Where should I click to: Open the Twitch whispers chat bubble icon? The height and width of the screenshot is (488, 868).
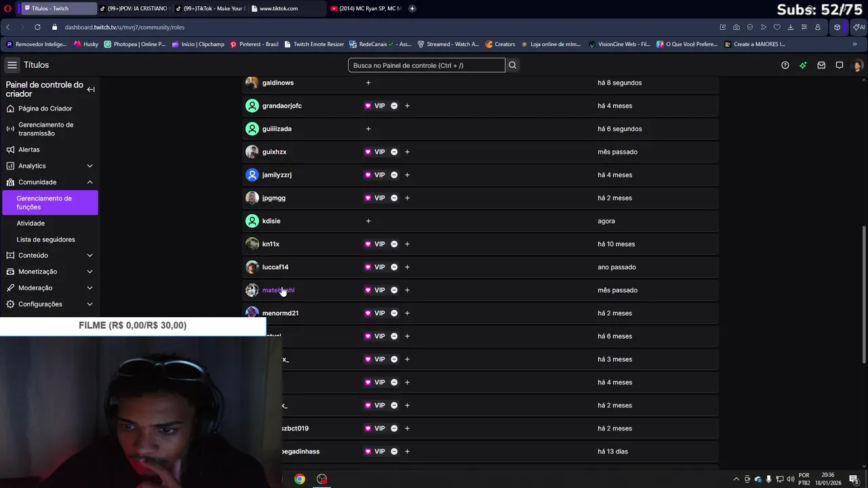840,65
